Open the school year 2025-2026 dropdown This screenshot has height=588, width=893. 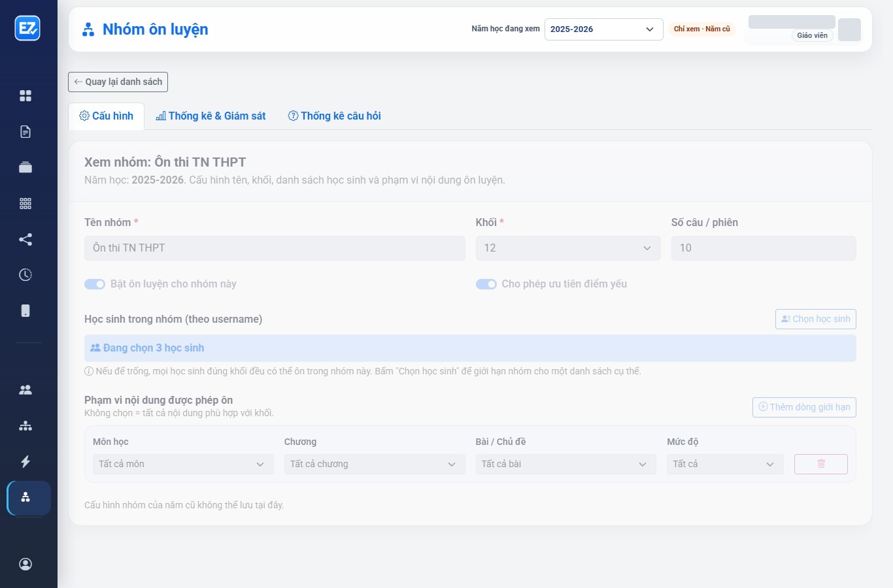(603, 29)
